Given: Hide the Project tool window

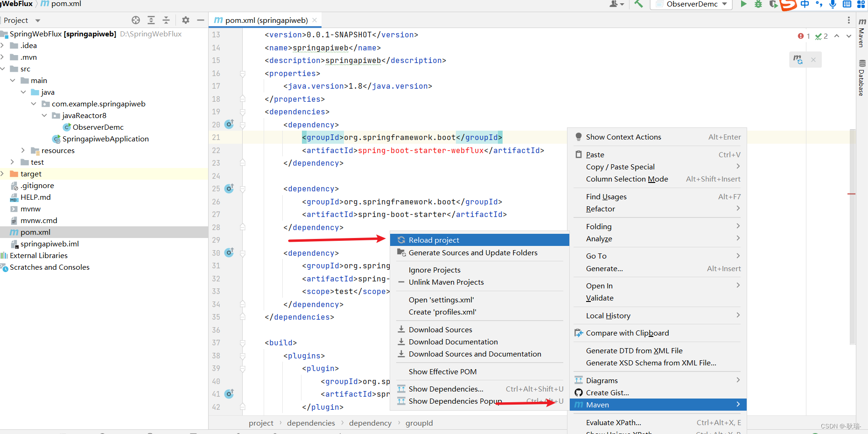Looking at the screenshot, I should tap(201, 20).
